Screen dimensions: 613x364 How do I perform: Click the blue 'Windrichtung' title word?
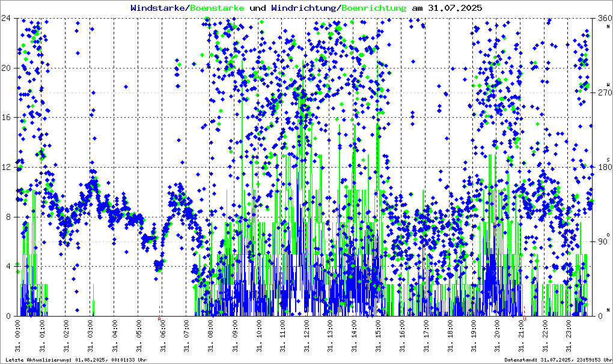pos(303,8)
